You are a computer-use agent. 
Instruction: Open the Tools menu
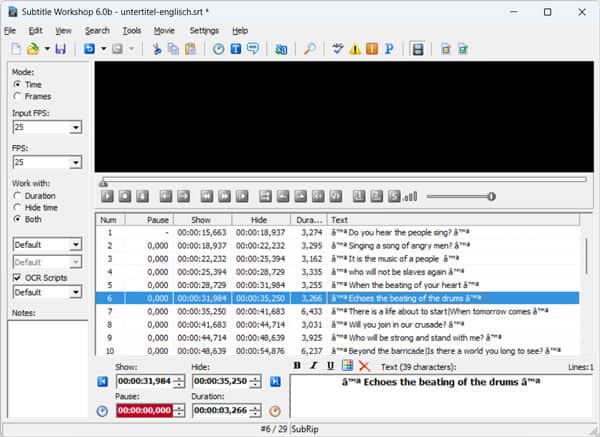pyautogui.click(x=132, y=31)
